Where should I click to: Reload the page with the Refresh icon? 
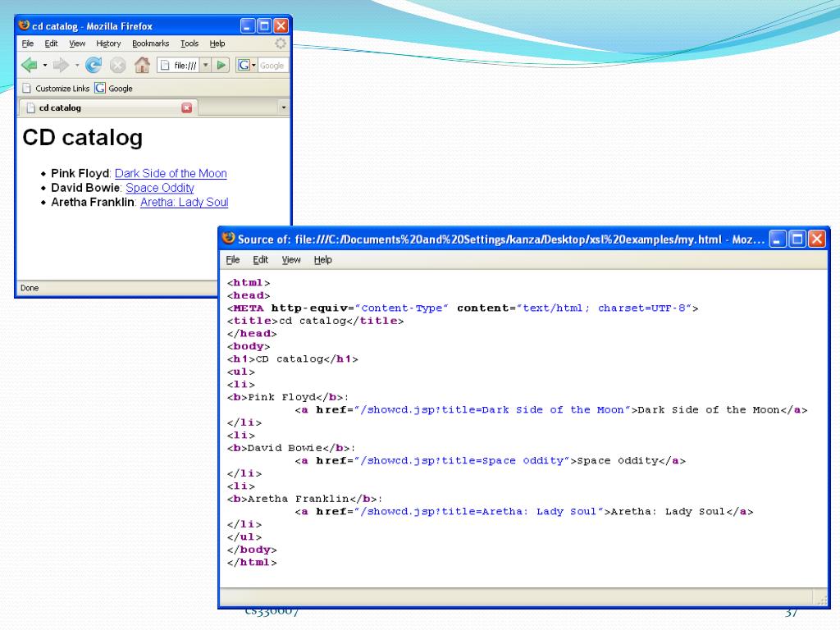click(94, 66)
